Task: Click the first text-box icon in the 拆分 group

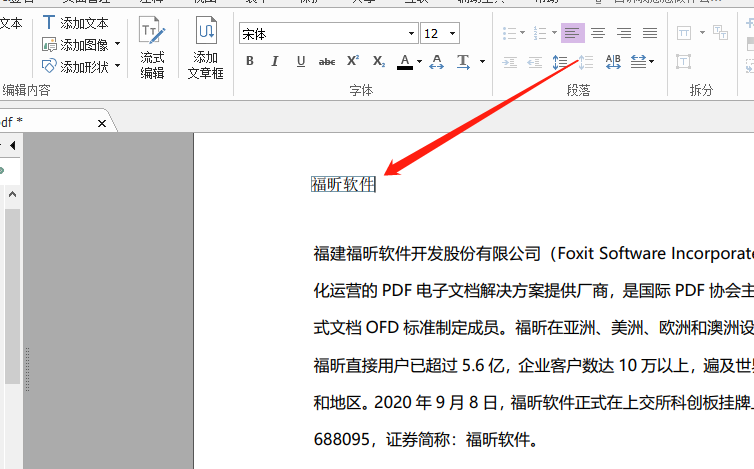Action: (x=684, y=33)
